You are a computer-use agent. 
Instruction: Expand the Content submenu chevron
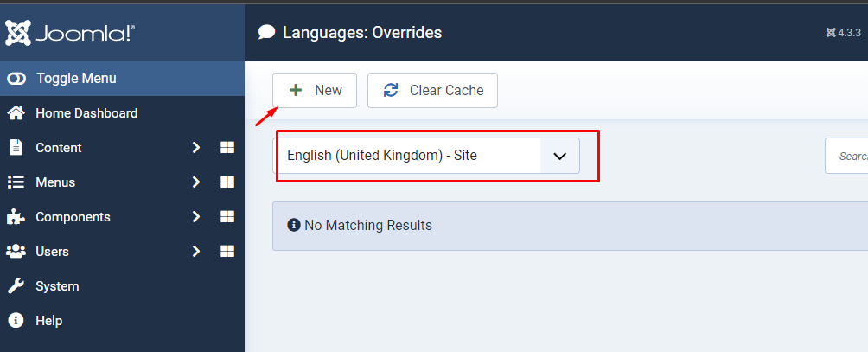[x=196, y=148]
